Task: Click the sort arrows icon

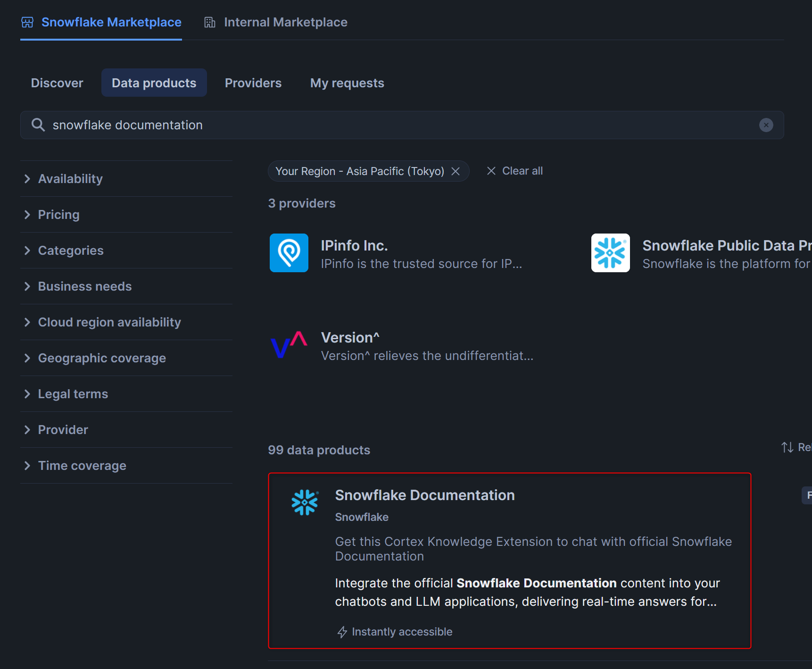Action: (787, 447)
